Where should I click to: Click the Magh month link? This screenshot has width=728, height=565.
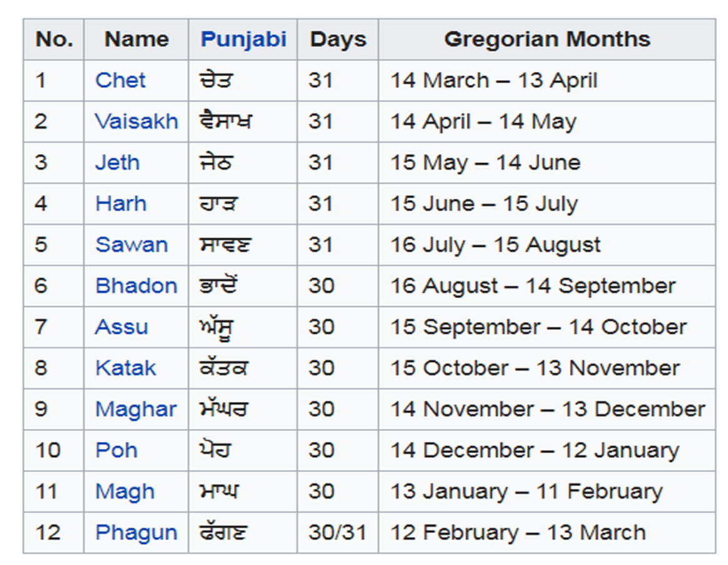(124, 492)
